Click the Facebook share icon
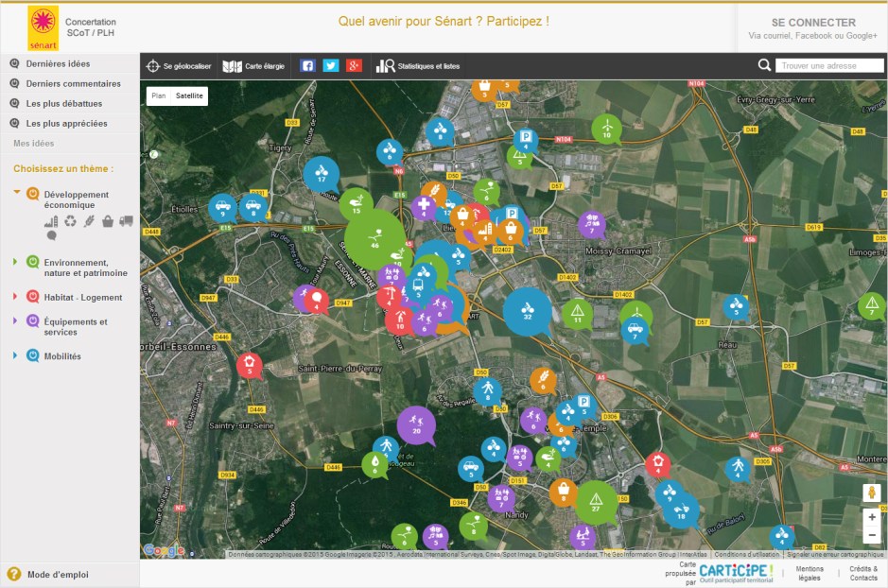This screenshot has height=588, width=888. pyautogui.click(x=307, y=66)
